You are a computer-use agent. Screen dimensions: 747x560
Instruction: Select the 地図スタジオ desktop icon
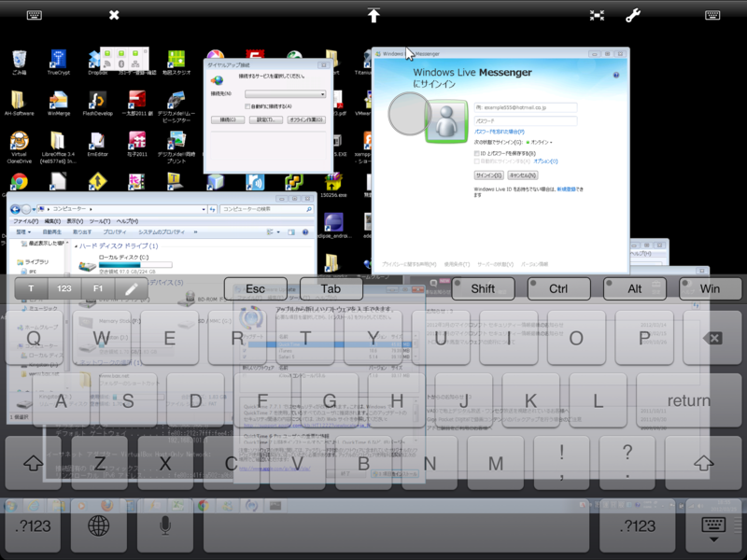176,63
